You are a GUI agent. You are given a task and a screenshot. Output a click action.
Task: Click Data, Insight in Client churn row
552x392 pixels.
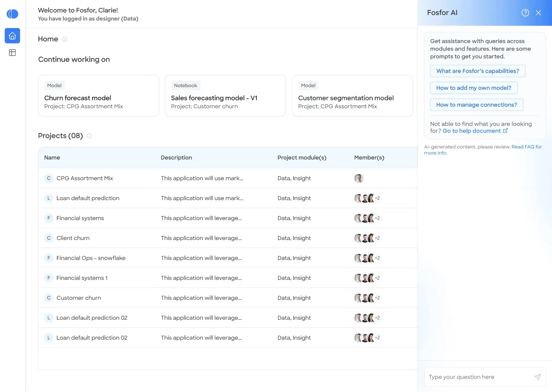pos(294,238)
